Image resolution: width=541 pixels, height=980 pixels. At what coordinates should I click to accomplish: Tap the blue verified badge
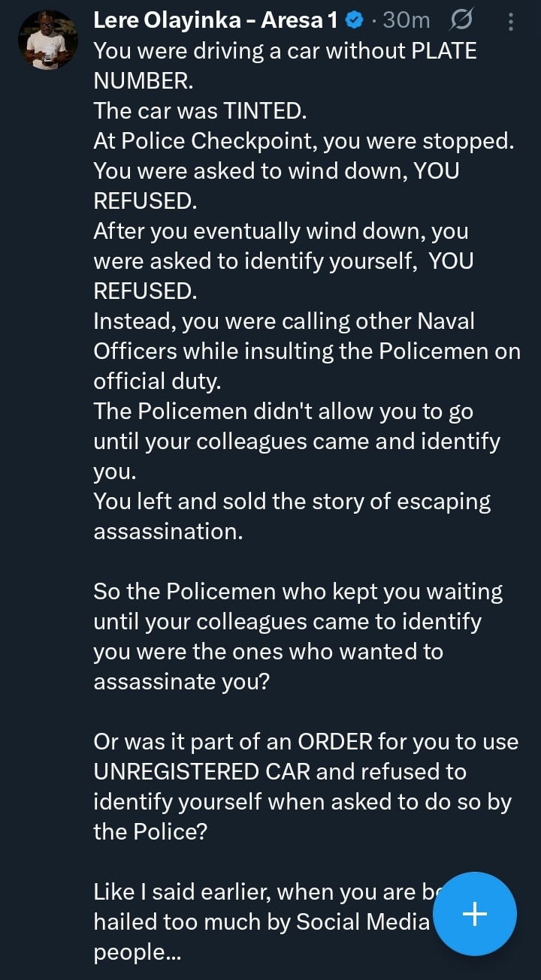tap(355, 22)
